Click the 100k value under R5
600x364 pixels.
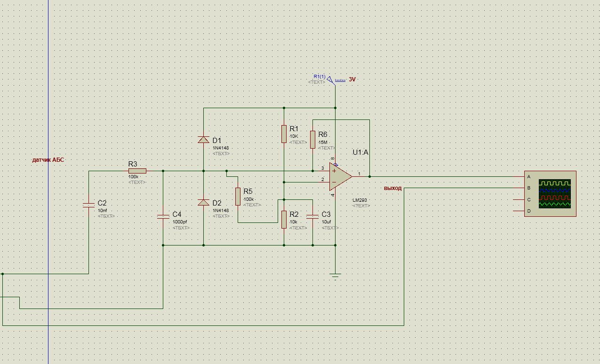click(249, 199)
